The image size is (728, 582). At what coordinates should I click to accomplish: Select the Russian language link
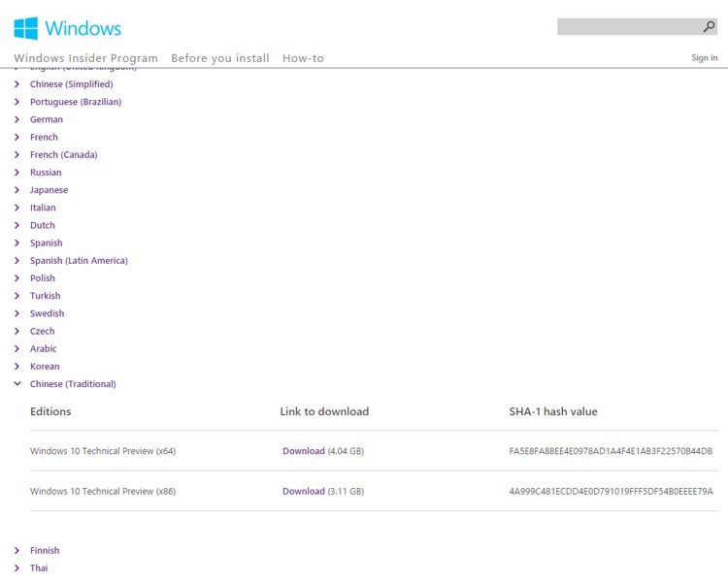click(x=46, y=173)
